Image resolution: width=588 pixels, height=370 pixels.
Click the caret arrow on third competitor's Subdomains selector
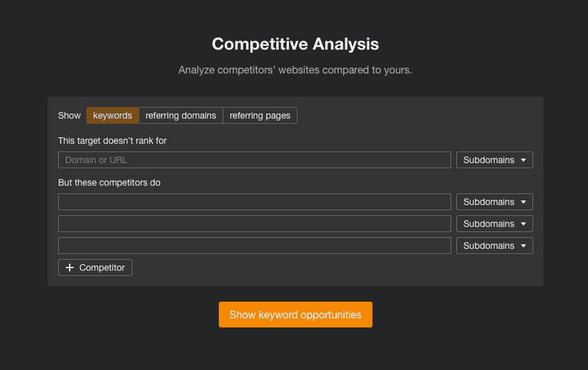(523, 246)
